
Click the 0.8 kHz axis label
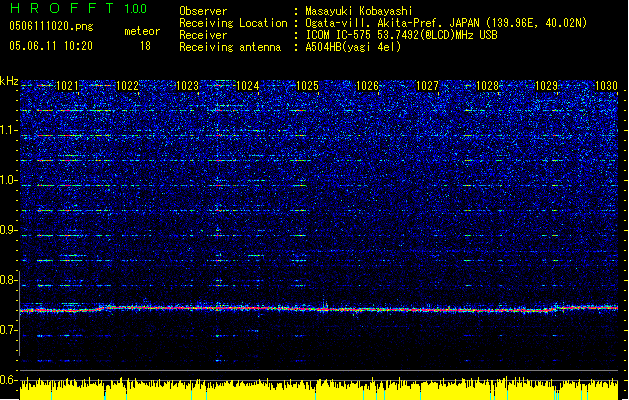click(x=8, y=280)
